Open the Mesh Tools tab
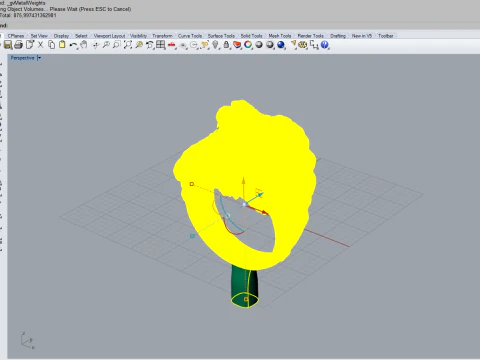The height and width of the screenshot is (360, 480). [280, 36]
